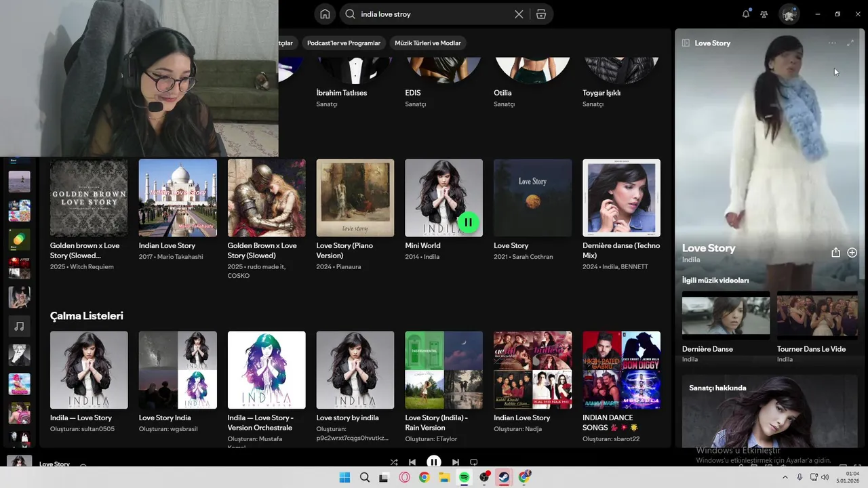This screenshot has width=868, height=488.
Task: Expand Now Playing view to fullscreen
Action: click(850, 43)
